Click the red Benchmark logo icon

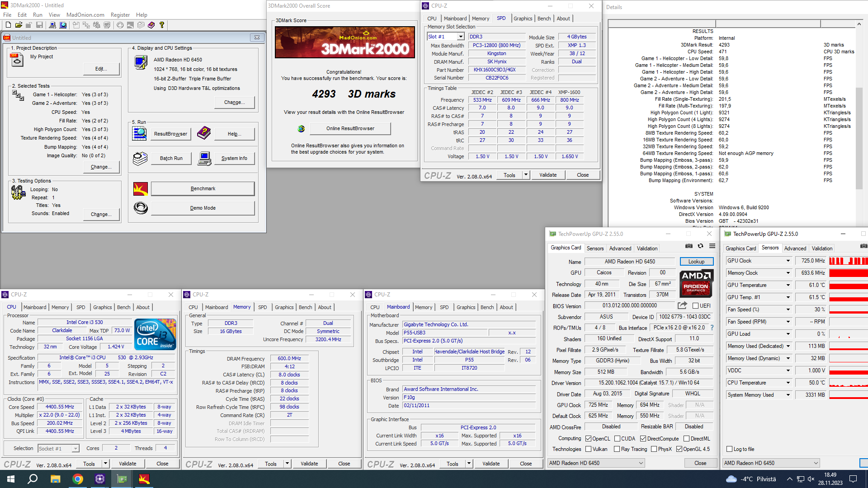[141, 188]
